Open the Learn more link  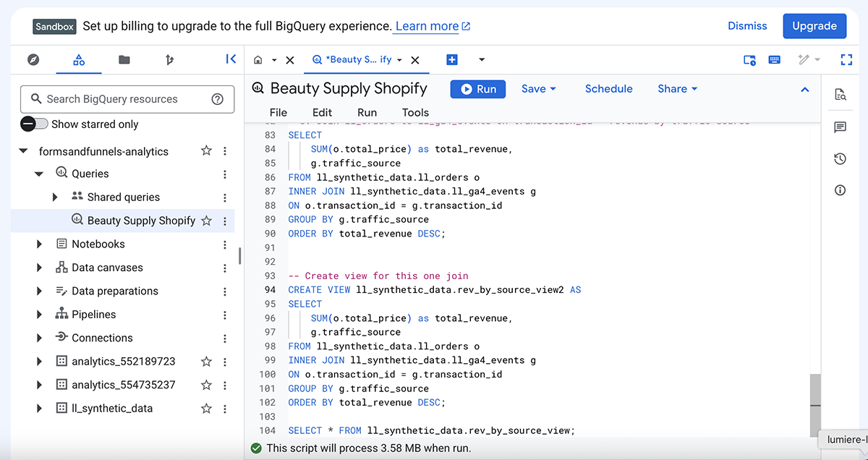coord(433,26)
